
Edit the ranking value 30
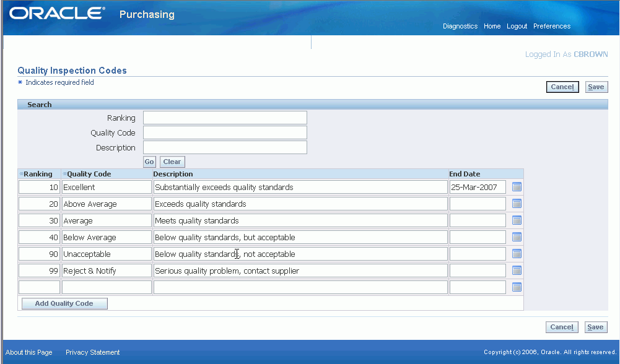pos(39,220)
